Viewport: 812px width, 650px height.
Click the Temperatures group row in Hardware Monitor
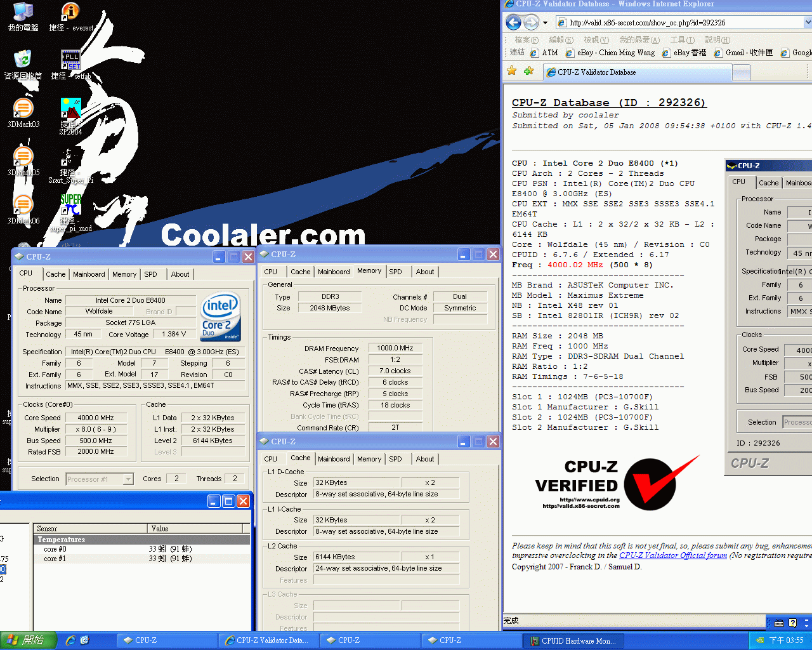coord(142,540)
